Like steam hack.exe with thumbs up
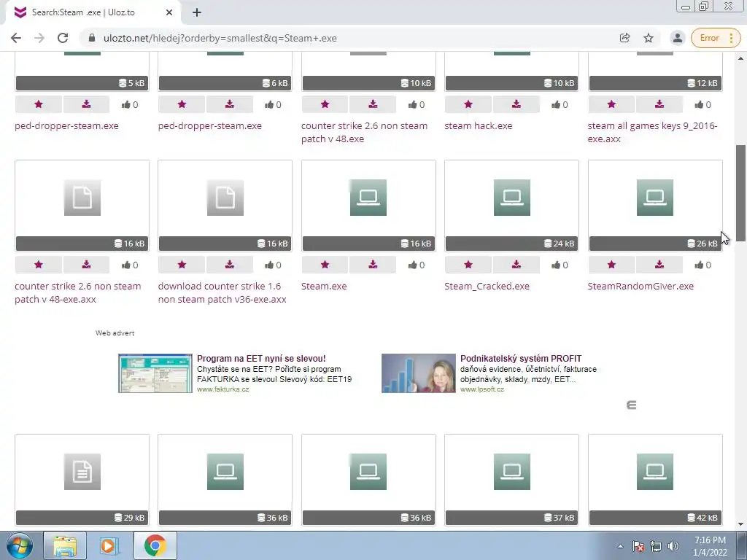This screenshot has width=747, height=560. 560,105
